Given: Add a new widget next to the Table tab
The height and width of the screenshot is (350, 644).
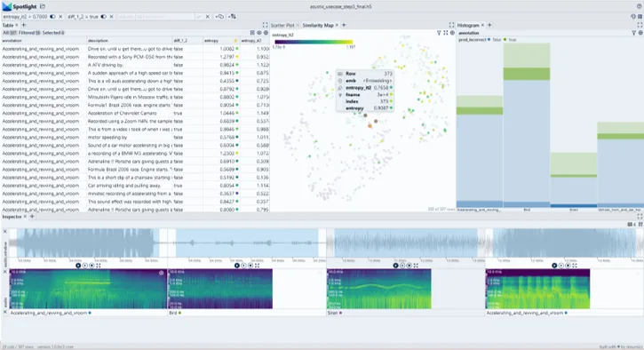Looking at the screenshot, I should [x=23, y=25].
